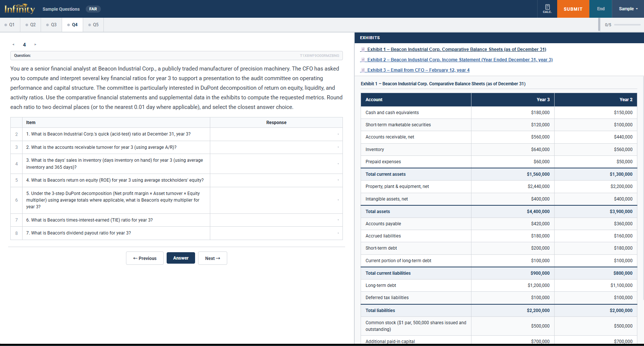Click the Exhibit 2 document icon
The image size is (644, 346).
coord(363,60)
